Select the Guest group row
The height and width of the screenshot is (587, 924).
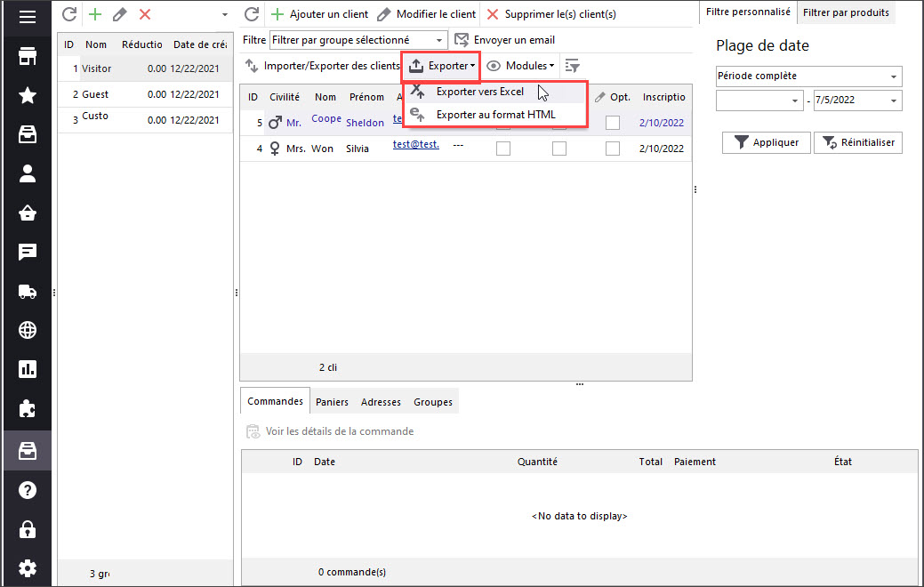pyautogui.click(x=145, y=94)
